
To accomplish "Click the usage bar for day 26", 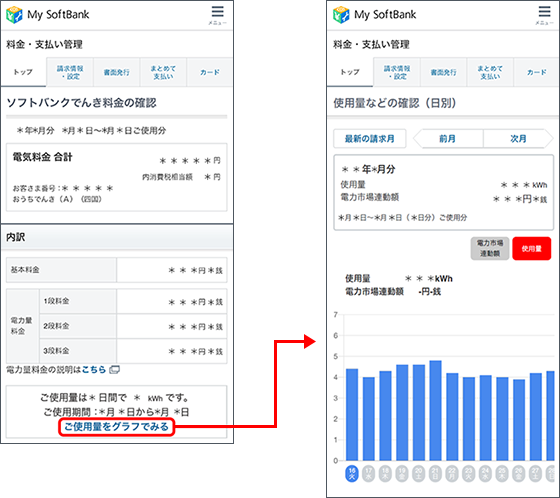I will point(519,420).
